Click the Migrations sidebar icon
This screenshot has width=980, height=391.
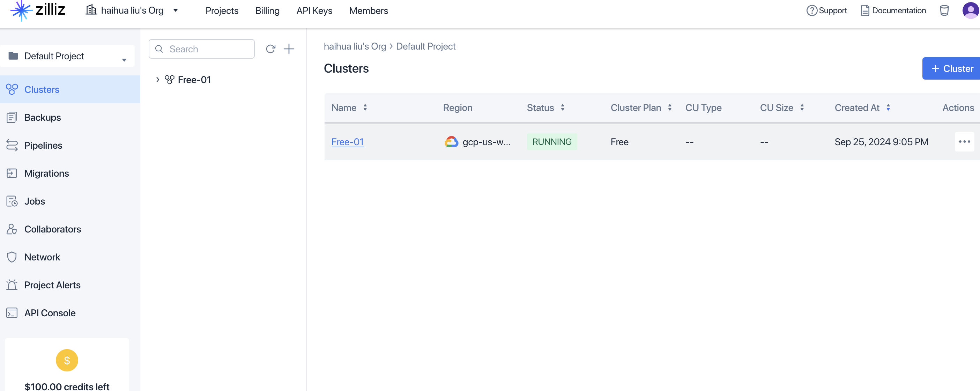[x=12, y=173]
